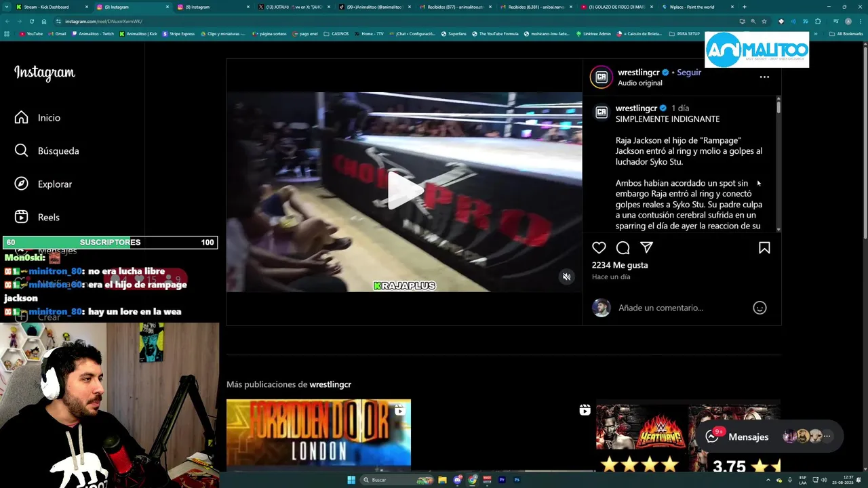Click wrestlingcr link in Más publicaciones heading
868x488 pixels.
(x=330, y=384)
